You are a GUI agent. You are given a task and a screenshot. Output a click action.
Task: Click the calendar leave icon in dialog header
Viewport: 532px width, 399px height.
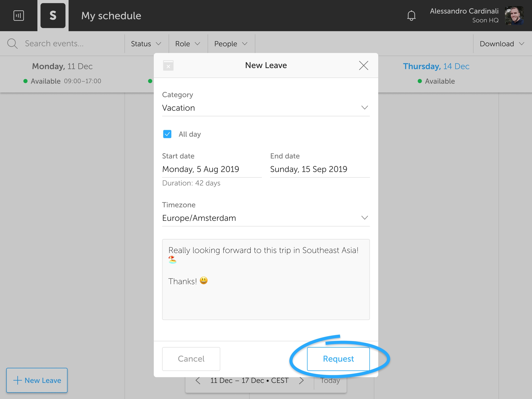coord(168,65)
